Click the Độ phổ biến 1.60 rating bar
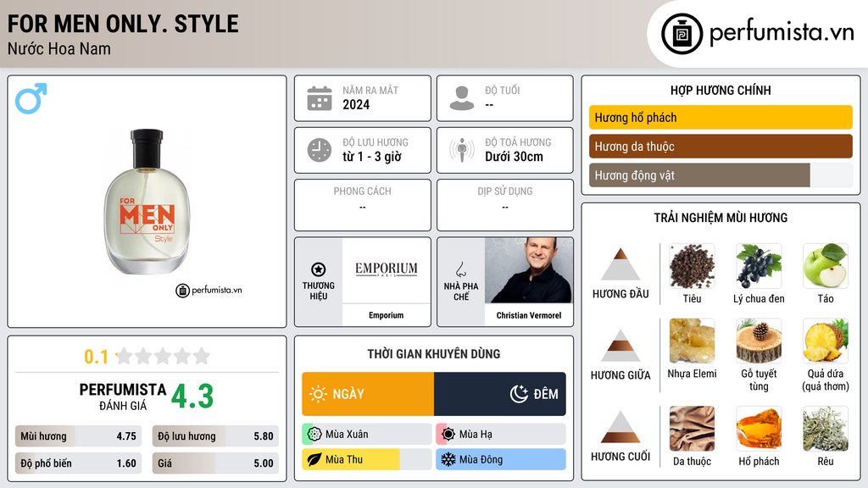Image resolution: width=868 pixels, height=488 pixels. click(78, 463)
